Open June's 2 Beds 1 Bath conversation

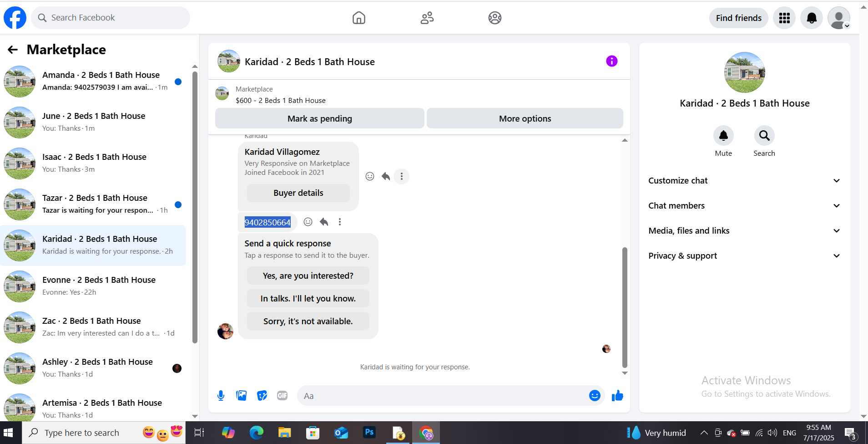pyautogui.click(x=93, y=122)
